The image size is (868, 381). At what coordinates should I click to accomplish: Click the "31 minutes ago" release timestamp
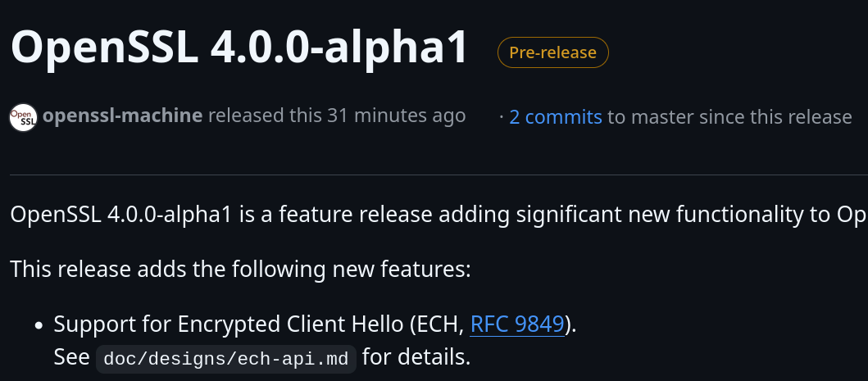(x=396, y=116)
